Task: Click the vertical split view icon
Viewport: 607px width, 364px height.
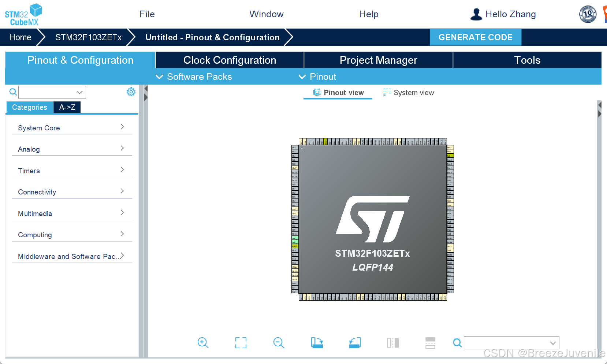Action: (393, 343)
